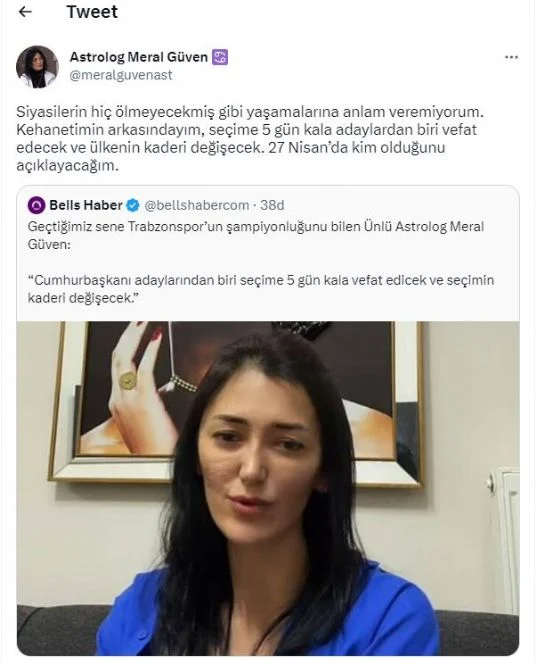Open the three-dot more options menu
536x663 pixels.
pos(511,57)
